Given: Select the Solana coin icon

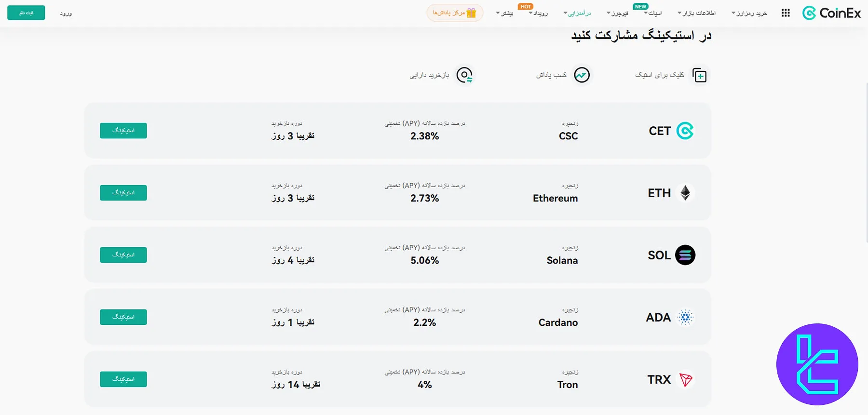Looking at the screenshot, I should click(x=685, y=255).
